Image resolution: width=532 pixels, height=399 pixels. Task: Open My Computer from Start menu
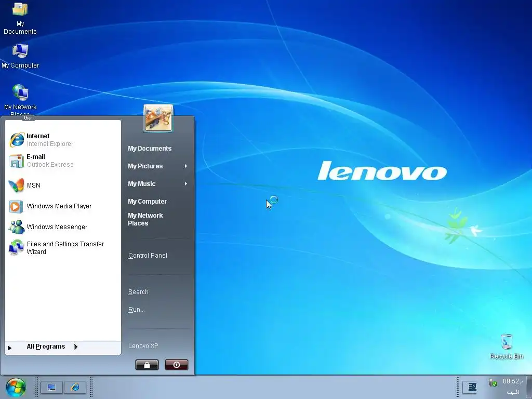point(147,201)
